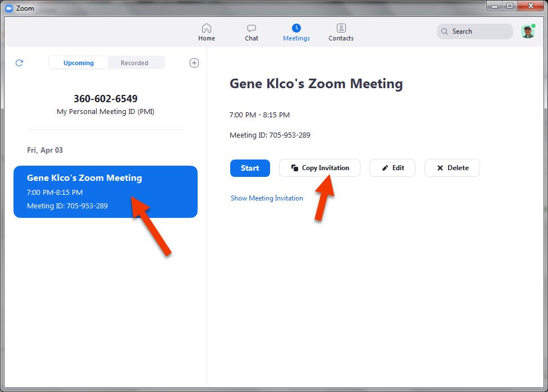Start Gene Klco's Zoom Meeting
This screenshot has height=392, width=548.
point(250,168)
